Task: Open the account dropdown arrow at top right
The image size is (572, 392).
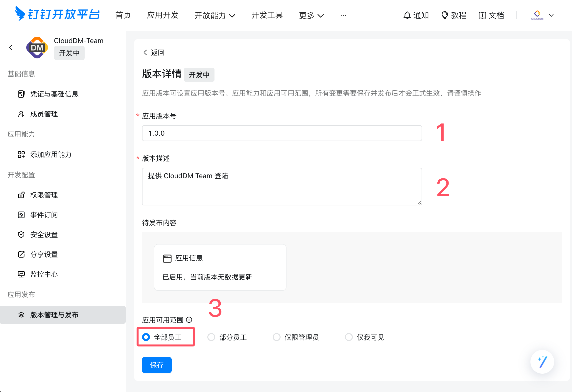Action: 551,15
